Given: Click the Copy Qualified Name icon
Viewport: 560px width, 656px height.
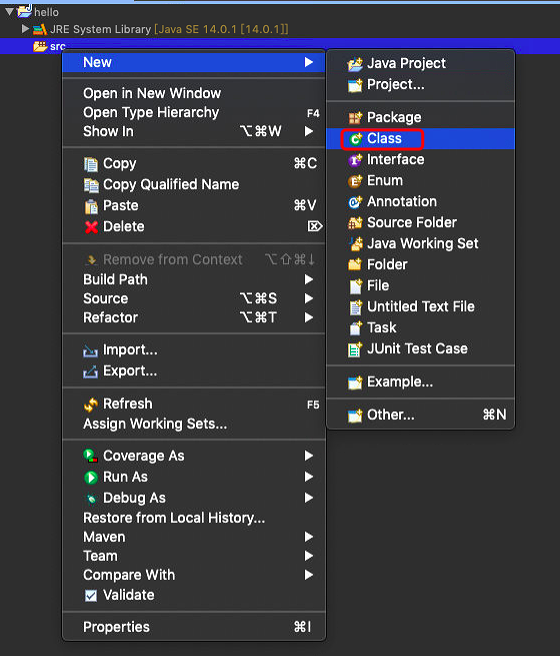Looking at the screenshot, I should tap(91, 185).
